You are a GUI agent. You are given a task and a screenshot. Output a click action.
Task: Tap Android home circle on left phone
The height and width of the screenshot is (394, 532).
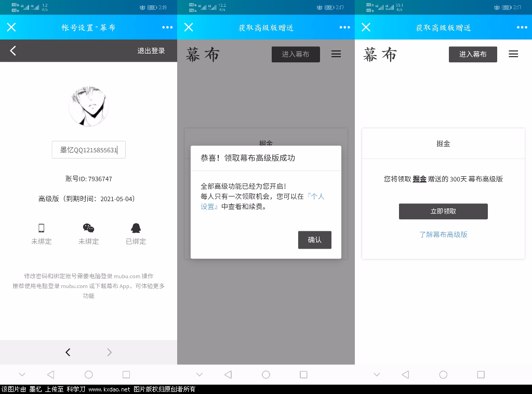pos(88,375)
